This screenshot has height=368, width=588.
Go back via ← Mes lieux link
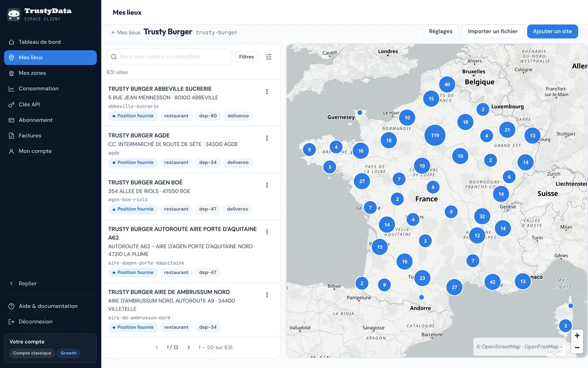point(125,32)
